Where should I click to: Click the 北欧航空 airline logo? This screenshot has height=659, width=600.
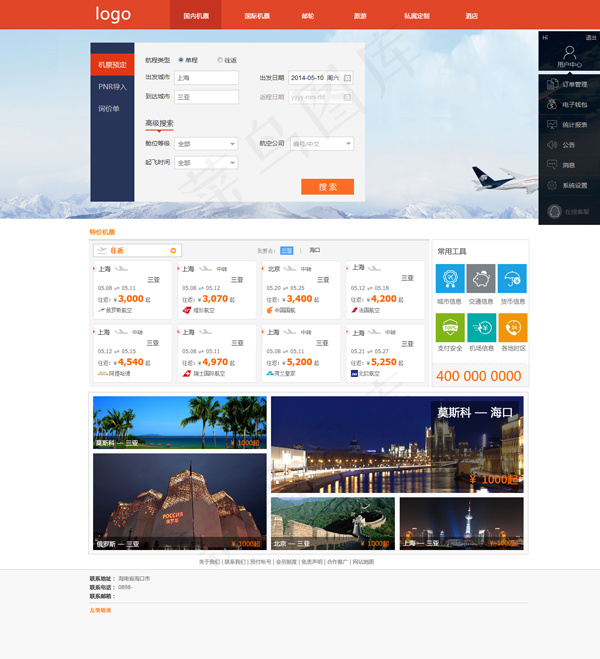point(354,373)
